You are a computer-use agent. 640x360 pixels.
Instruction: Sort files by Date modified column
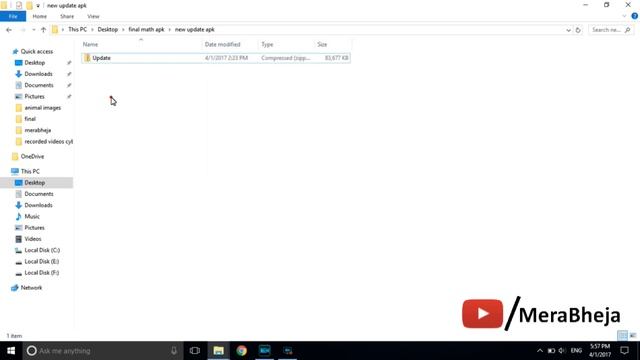(222, 44)
